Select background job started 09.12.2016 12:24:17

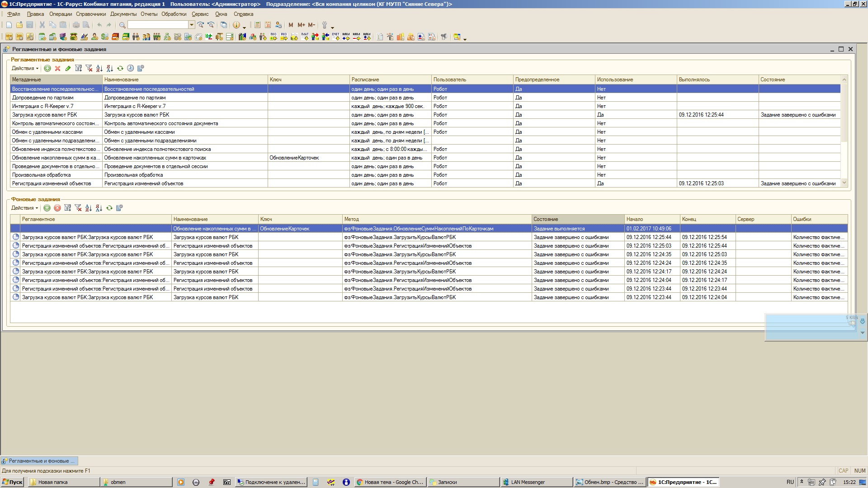pos(429,272)
